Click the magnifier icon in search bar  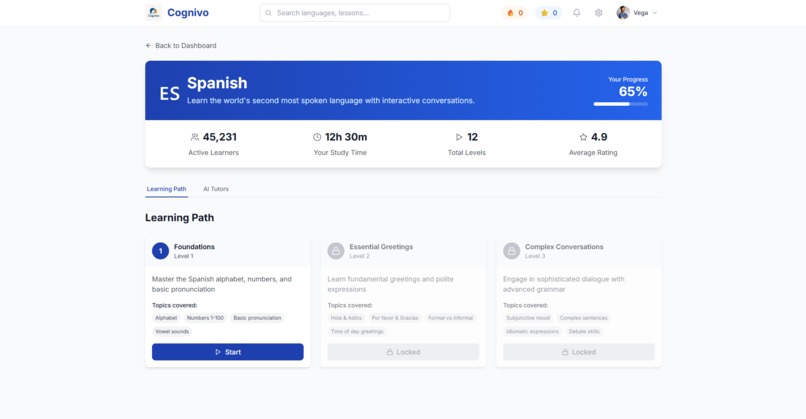coord(268,13)
